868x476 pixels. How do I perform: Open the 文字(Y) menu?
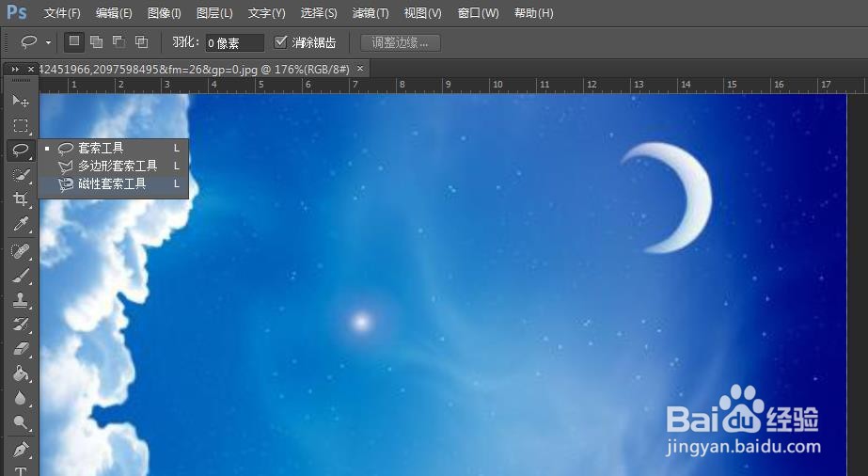(x=266, y=13)
